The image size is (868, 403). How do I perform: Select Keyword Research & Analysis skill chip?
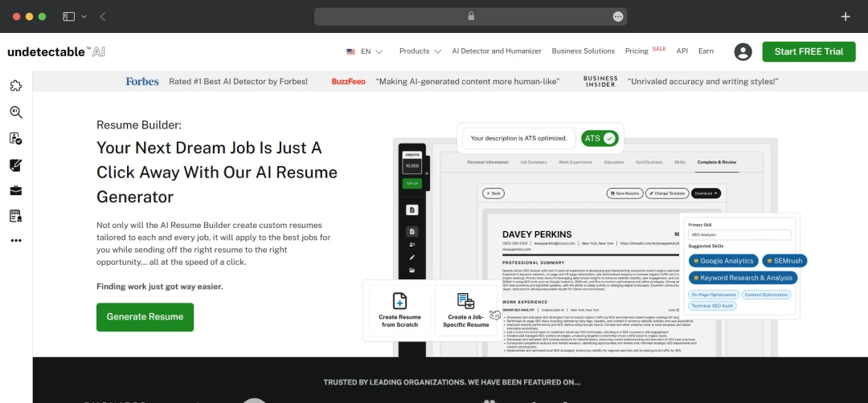coord(743,278)
